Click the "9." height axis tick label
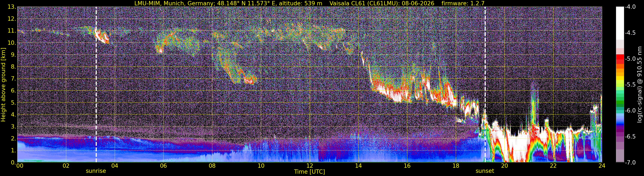The width and height of the screenshot is (644, 176). [13, 55]
